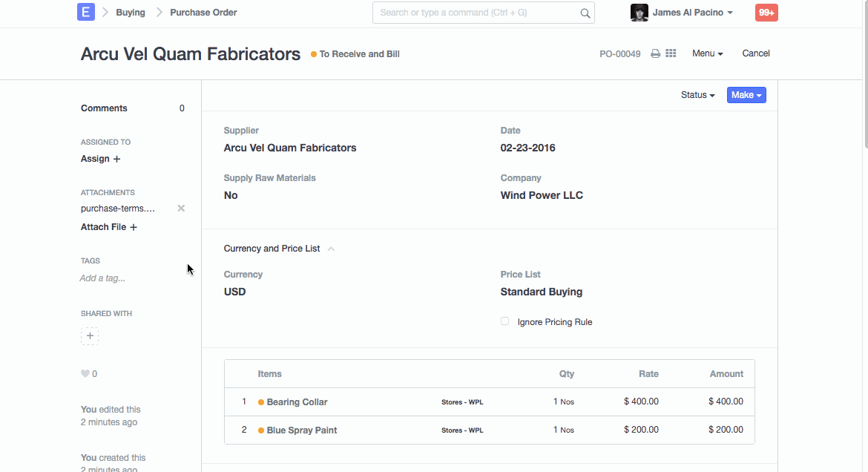Open the grid view icon in header
Image resolution: width=868 pixels, height=472 pixels.
click(671, 53)
